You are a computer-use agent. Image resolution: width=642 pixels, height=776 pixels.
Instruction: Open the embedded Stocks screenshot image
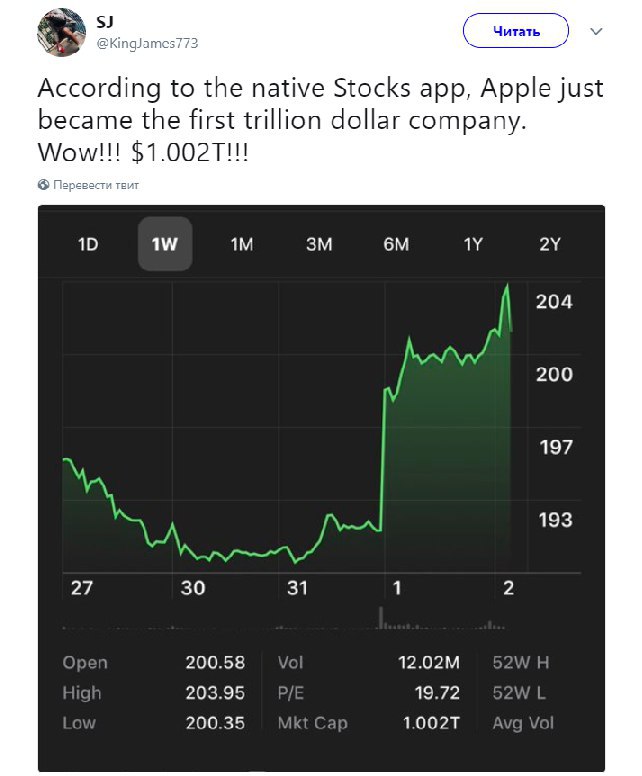point(321,488)
